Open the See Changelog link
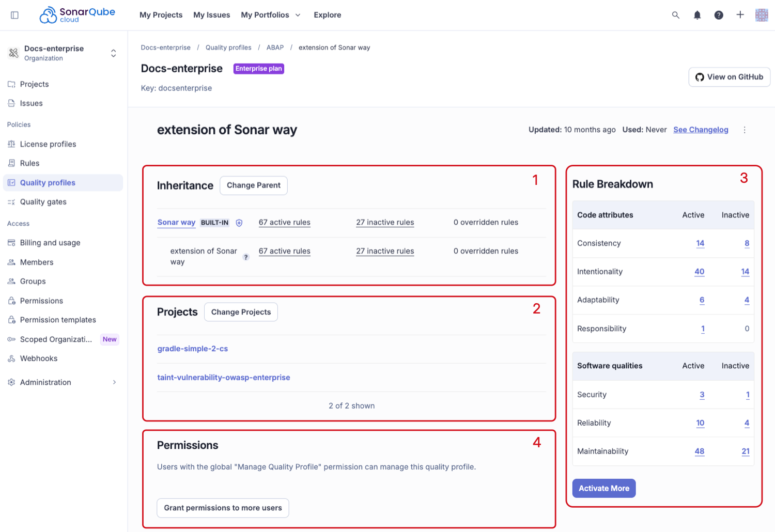Viewport: 775px width, 532px height. pos(701,130)
